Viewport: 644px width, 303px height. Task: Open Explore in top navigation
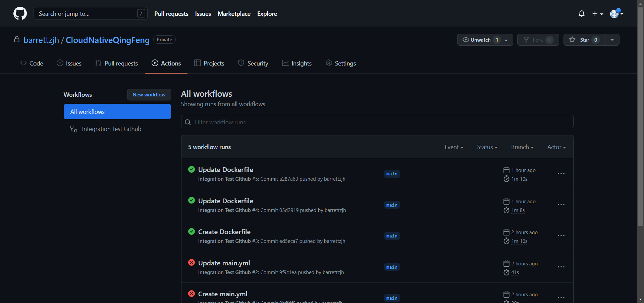tap(267, 14)
